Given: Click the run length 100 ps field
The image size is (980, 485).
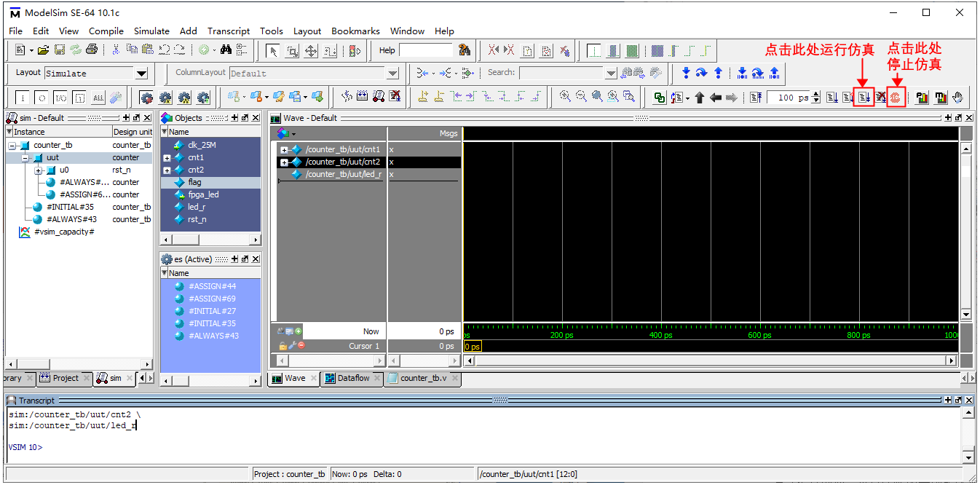Looking at the screenshot, I should pos(792,98).
